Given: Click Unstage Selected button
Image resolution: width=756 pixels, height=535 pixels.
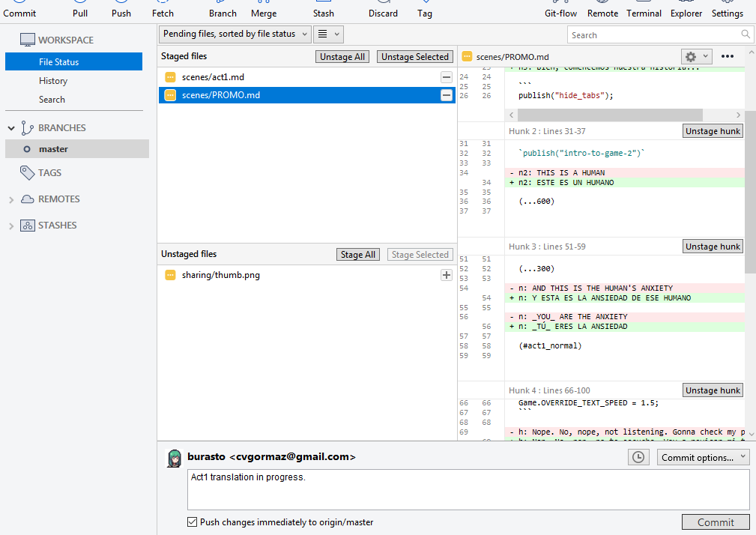Looking at the screenshot, I should [414, 56].
